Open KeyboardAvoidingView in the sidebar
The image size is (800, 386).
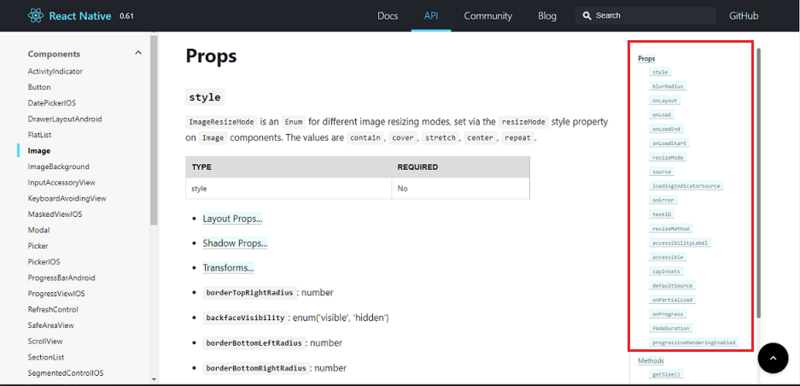(67, 198)
